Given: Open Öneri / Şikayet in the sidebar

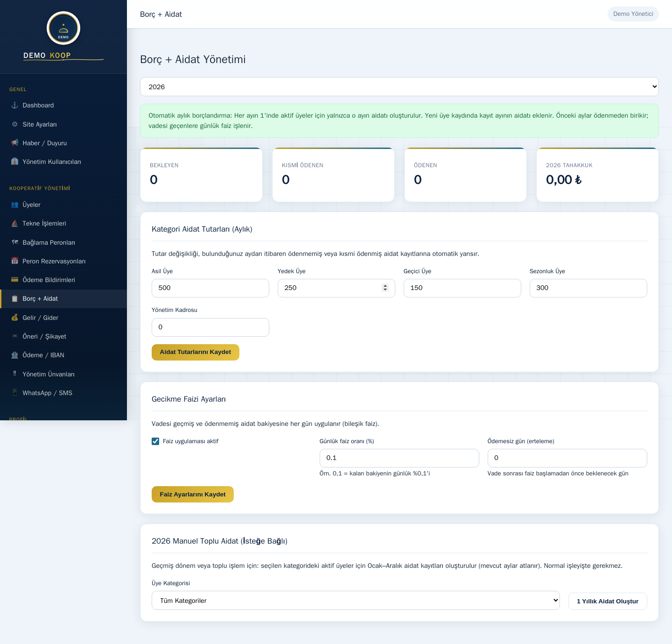Looking at the screenshot, I should click(x=63, y=336).
